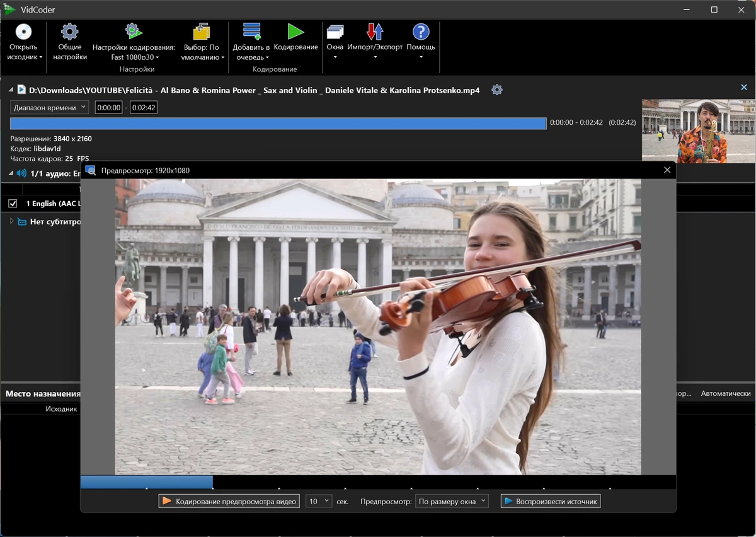
Task: Click the 'Исходник' column label
Action: point(61,409)
